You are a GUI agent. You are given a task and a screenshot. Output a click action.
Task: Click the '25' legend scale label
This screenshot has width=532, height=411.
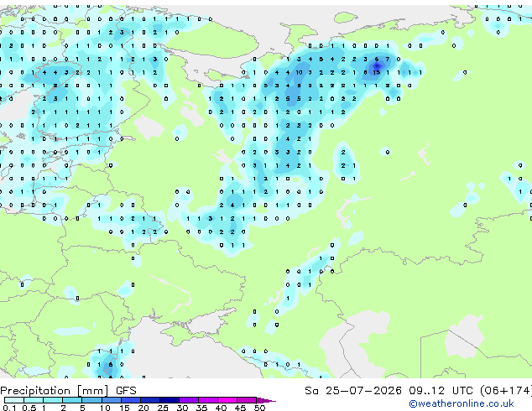click(163, 408)
